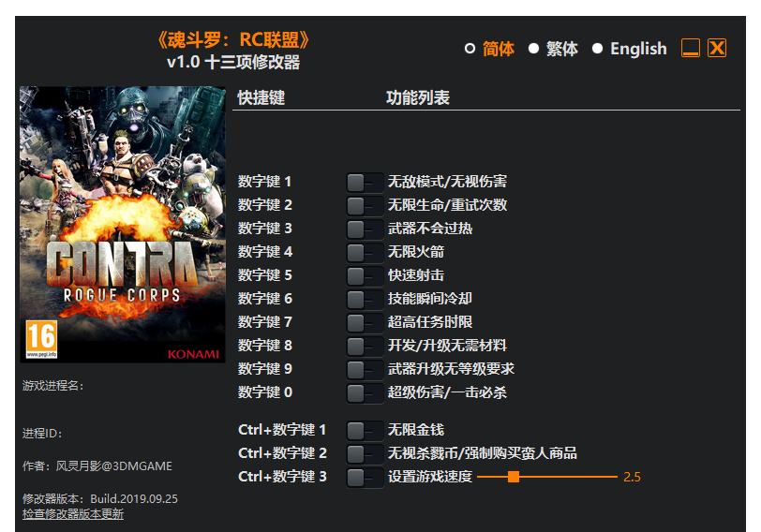
Task: Click 《魂斗罗：RC联盟》 title text
Action: (233, 39)
